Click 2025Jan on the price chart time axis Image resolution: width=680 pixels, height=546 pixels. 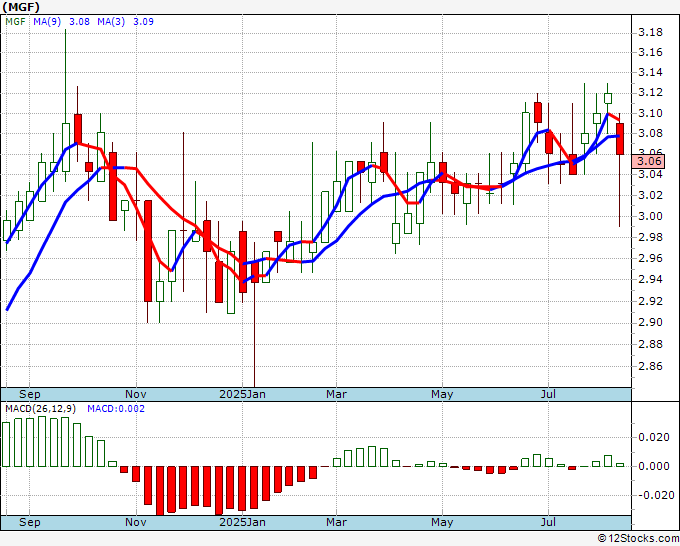coord(242,394)
